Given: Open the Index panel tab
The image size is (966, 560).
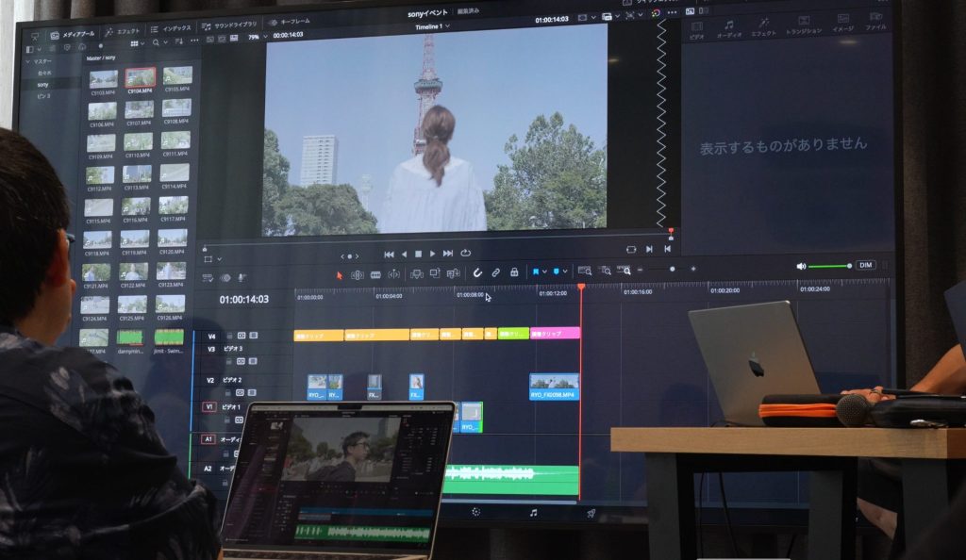Looking at the screenshot, I should pos(171,28).
